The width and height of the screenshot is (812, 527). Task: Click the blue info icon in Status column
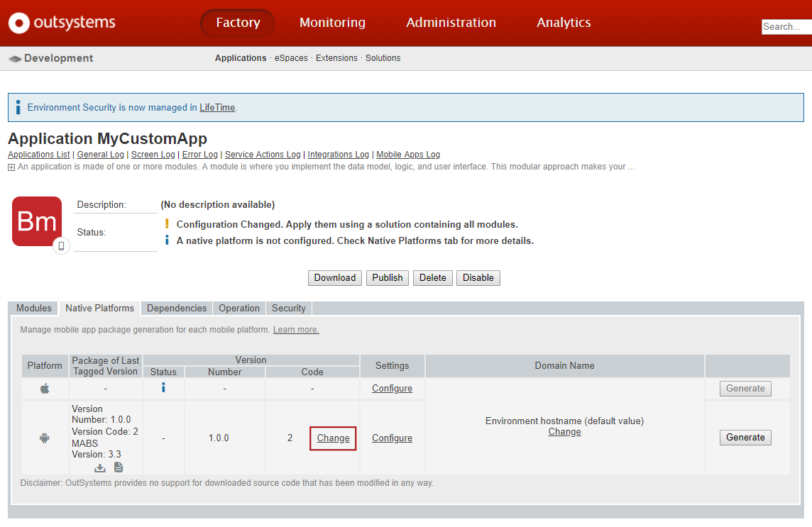[163, 388]
